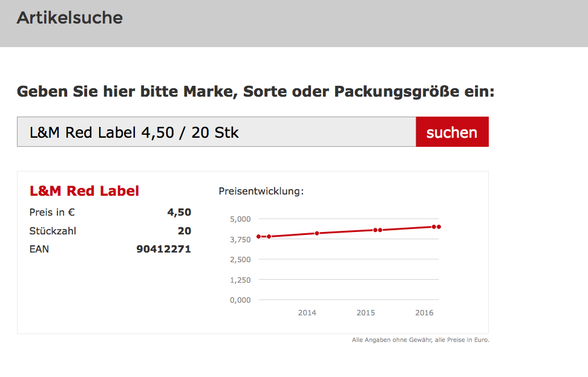
Task: Select the last data point in 2016
Action: pos(439,227)
